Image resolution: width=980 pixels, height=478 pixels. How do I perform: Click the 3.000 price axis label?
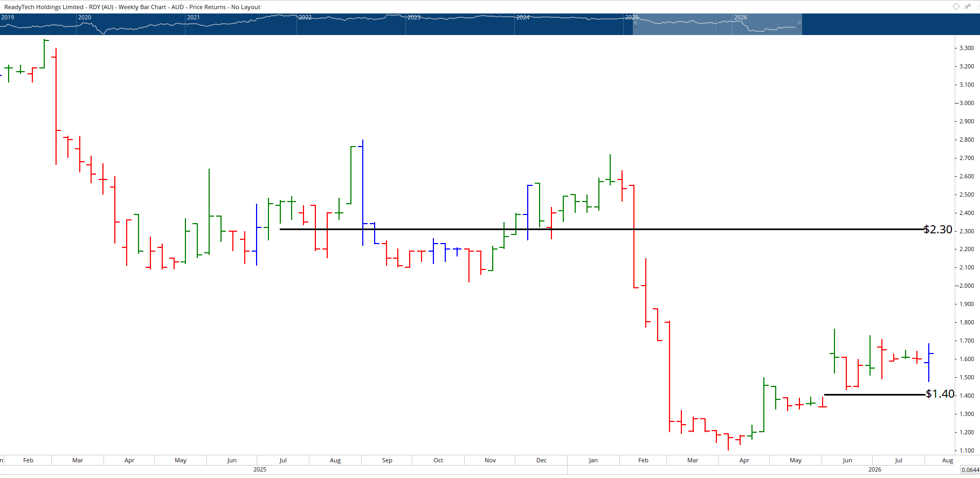967,103
